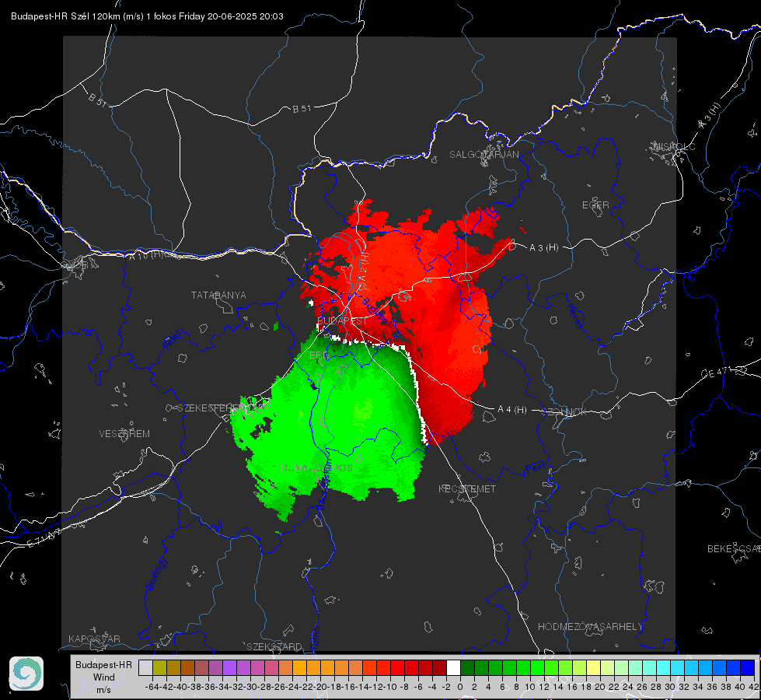This screenshot has width=761, height=700.
Task: Click the radar title text with date
Action: point(147,16)
